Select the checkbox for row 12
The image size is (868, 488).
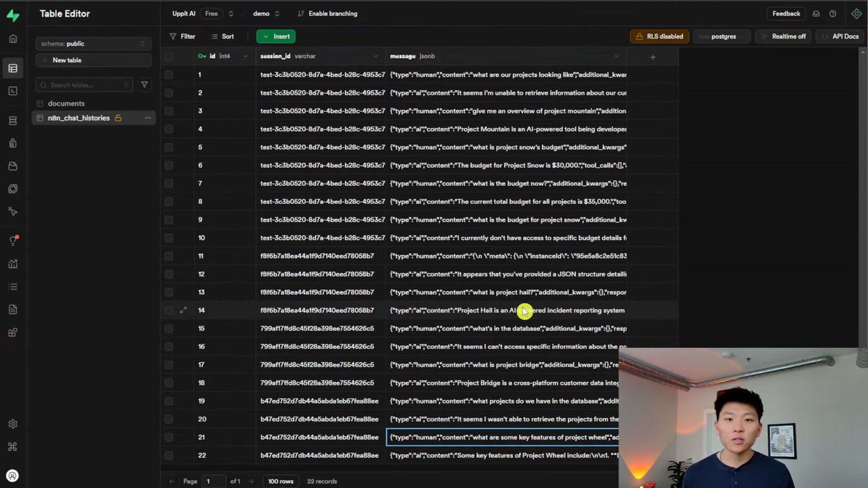point(169,274)
